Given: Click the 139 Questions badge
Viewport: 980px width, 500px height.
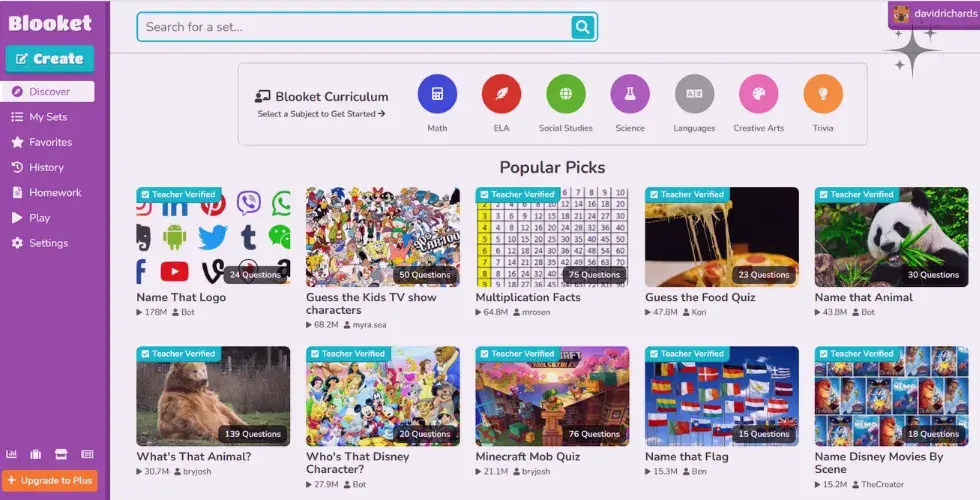Looking at the screenshot, I should coord(252,434).
